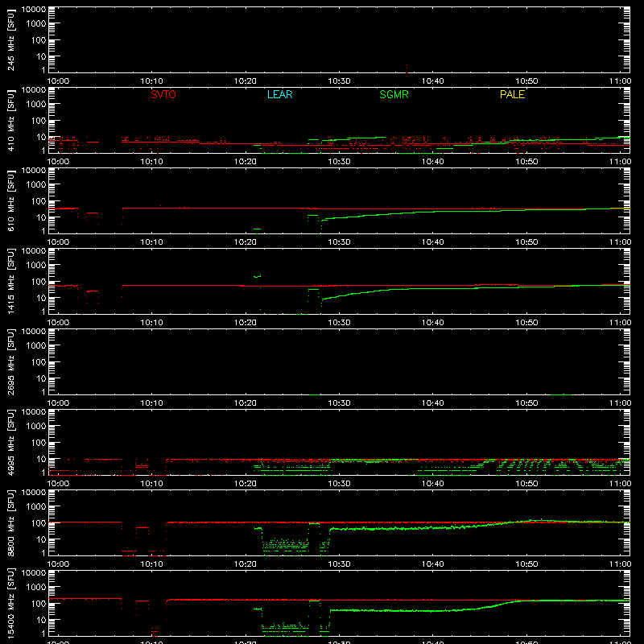Click 10:30 tick label under 1415 MHz plot
The image size is (644, 644).
click(x=339, y=323)
